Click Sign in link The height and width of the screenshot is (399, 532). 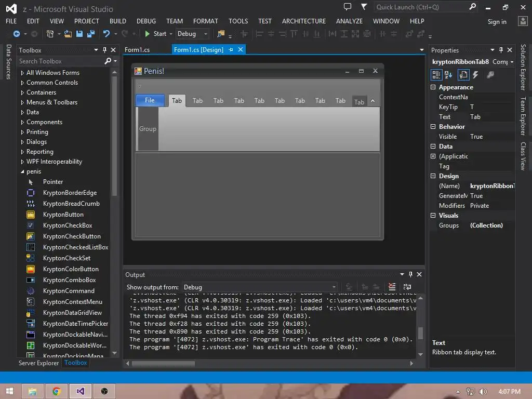click(x=497, y=22)
